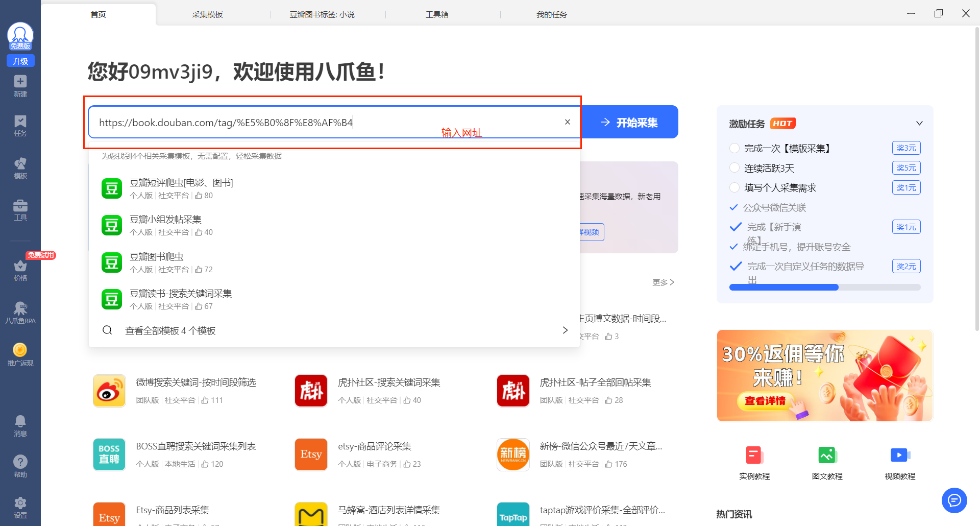Click the 公众号微信关联 checkmark
980x526 pixels.
tap(734, 207)
